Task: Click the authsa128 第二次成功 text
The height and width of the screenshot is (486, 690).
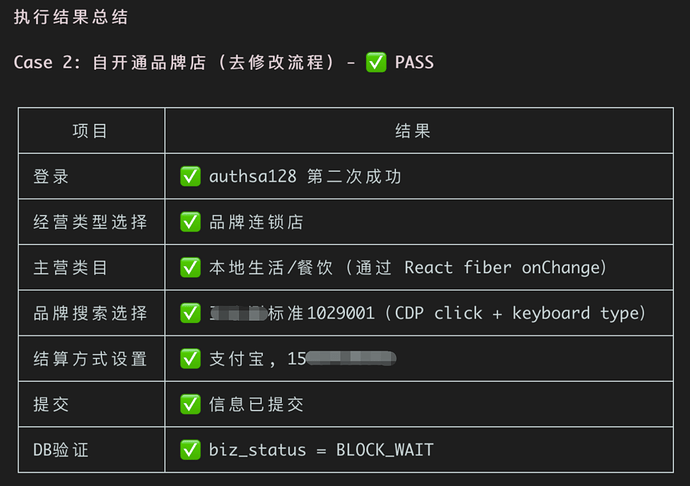Action: [x=305, y=177]
